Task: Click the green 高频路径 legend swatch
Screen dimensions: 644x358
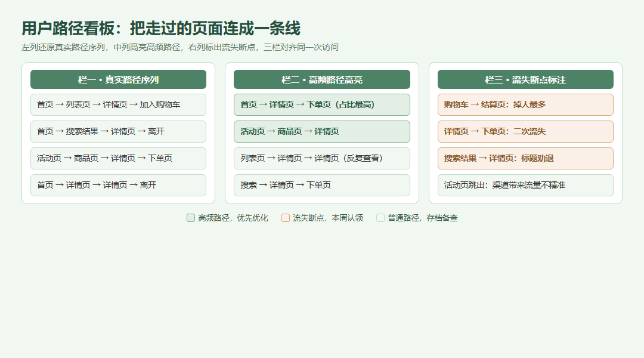Action: [191, 218]
